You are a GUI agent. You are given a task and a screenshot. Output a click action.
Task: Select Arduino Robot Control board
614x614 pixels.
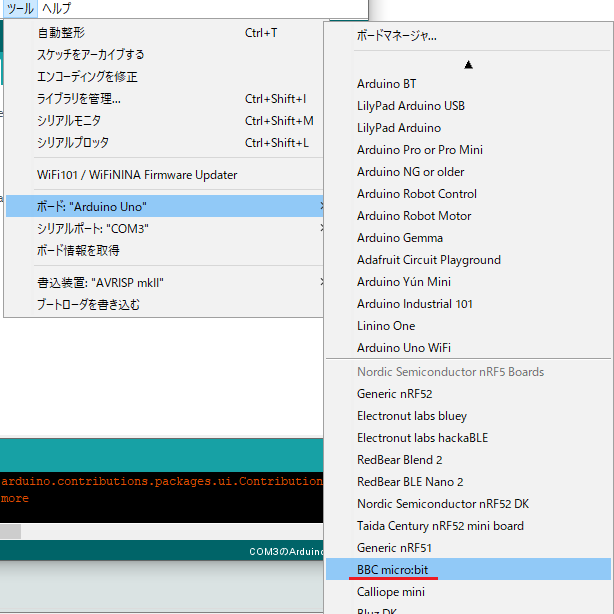(x=468, y=194)
